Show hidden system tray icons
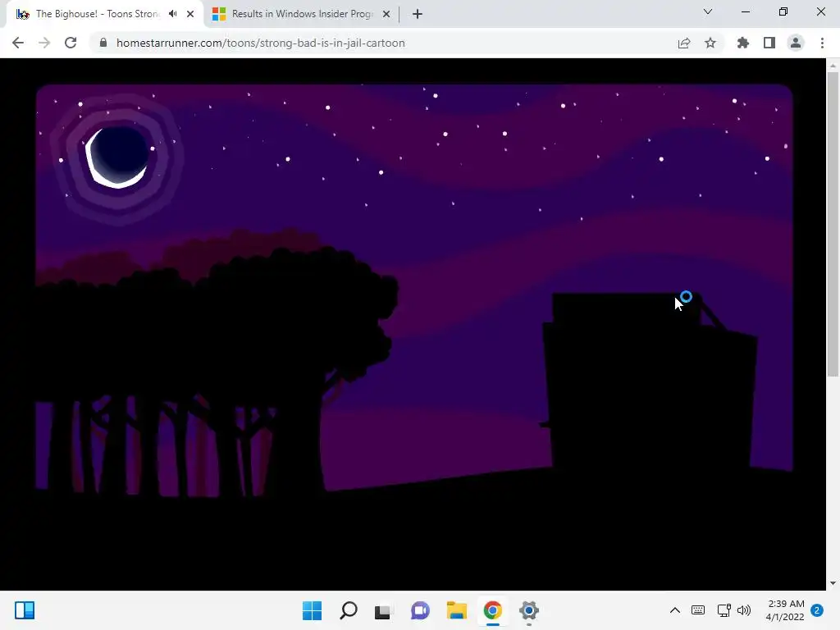This screenshot has width=840, height=630. pos(675,610)
